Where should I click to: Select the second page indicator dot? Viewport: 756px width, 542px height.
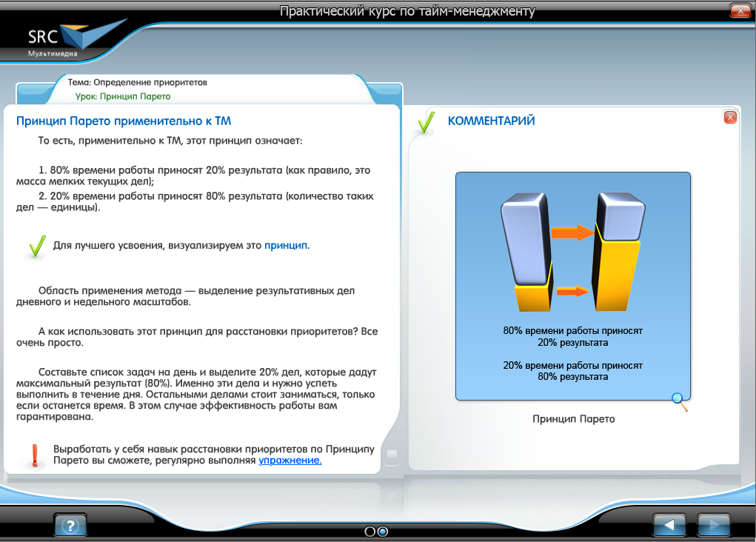click(382, 532)
